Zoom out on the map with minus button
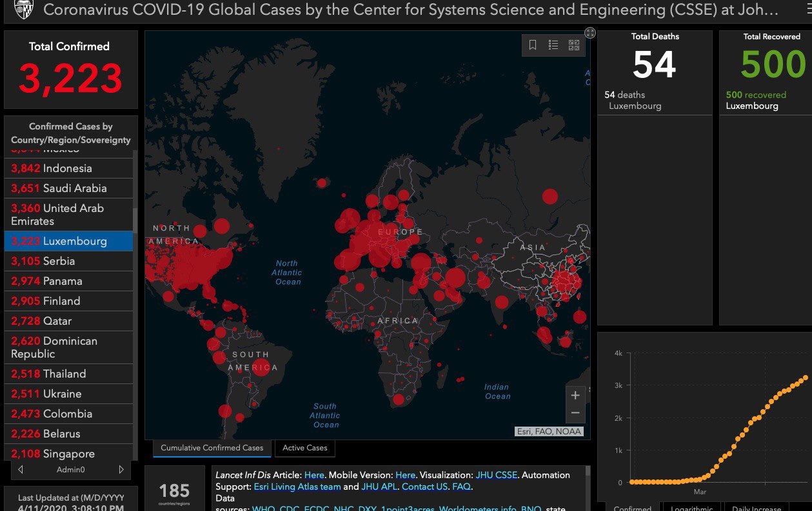The image size is (812, 511). tap(576, 412)
